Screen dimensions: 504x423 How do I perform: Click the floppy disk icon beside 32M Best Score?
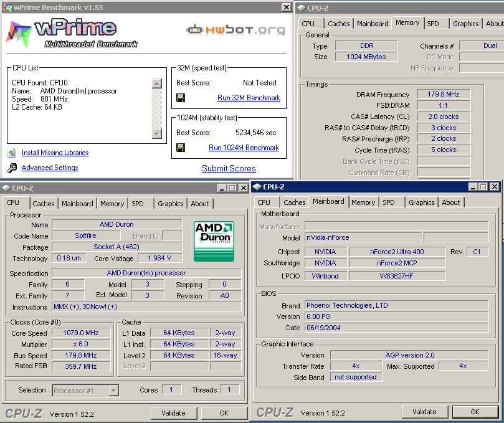pos(181,98)
